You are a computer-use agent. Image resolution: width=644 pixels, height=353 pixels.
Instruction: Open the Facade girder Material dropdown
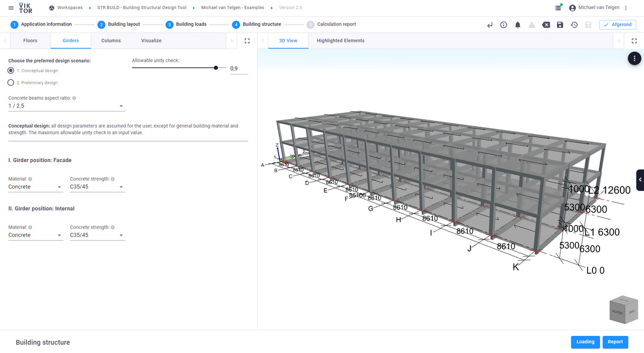tap(35, 187)
